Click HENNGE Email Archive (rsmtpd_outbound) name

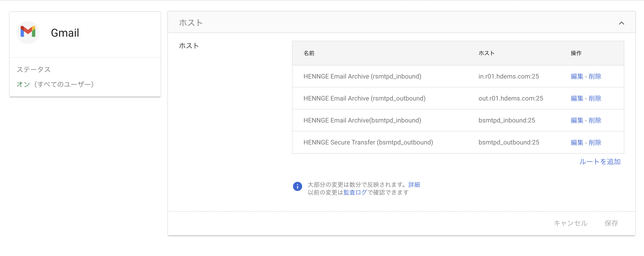(x=364, y=98)
